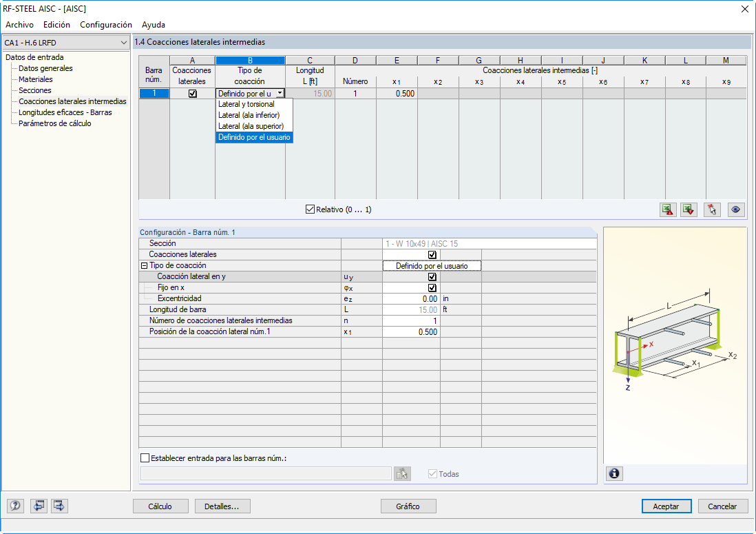Viewport: 756px width, 534px height.
Task: Select Coacciones laterales intermedias tree item
Action: pyautogui.click(x=72, y=102)
